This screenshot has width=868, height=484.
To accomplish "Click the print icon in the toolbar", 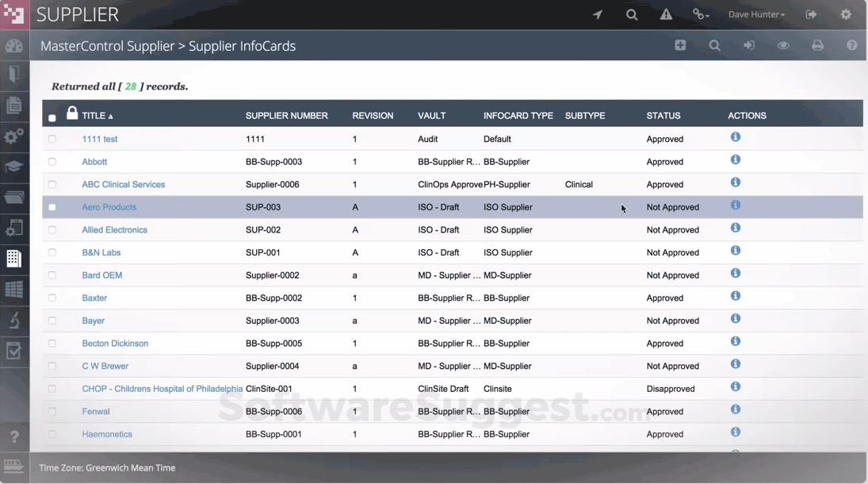I will (x=817, y=45).
